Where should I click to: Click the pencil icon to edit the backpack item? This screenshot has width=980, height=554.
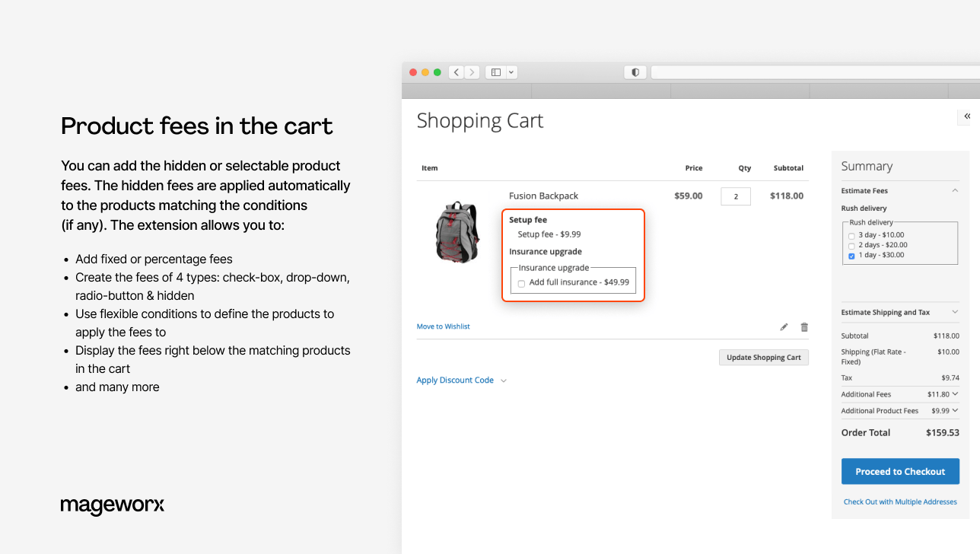click(784, 326)
